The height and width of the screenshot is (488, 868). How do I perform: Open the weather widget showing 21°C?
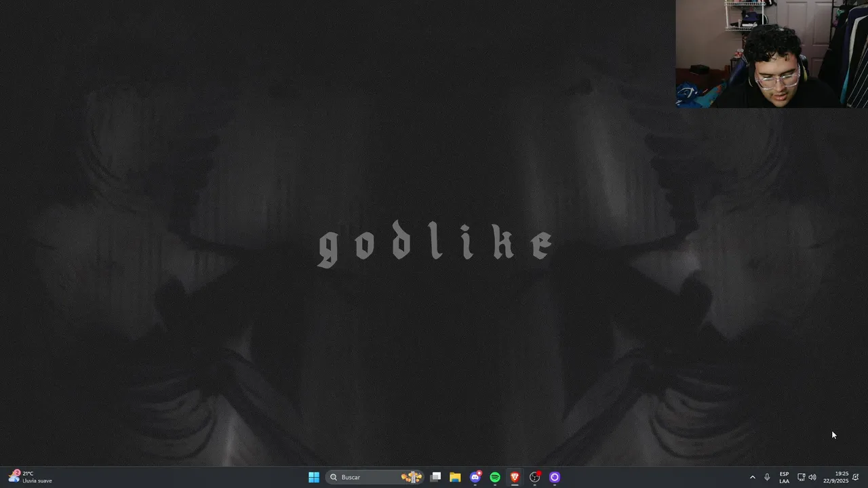point(31,477)
